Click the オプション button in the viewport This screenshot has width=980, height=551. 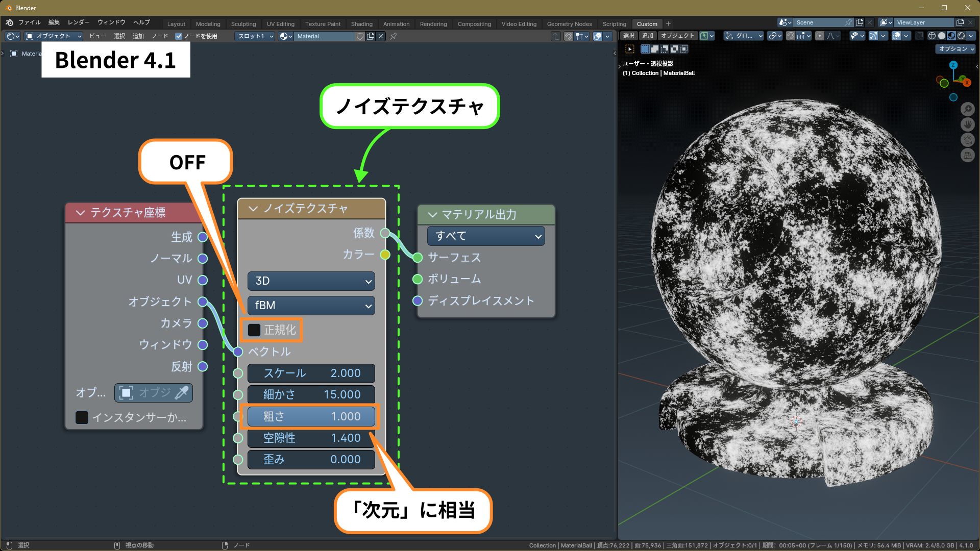(955, 49)
